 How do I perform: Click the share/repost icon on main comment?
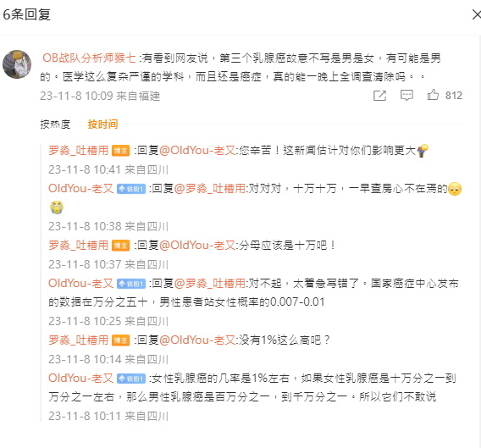[x=379, y=96]
